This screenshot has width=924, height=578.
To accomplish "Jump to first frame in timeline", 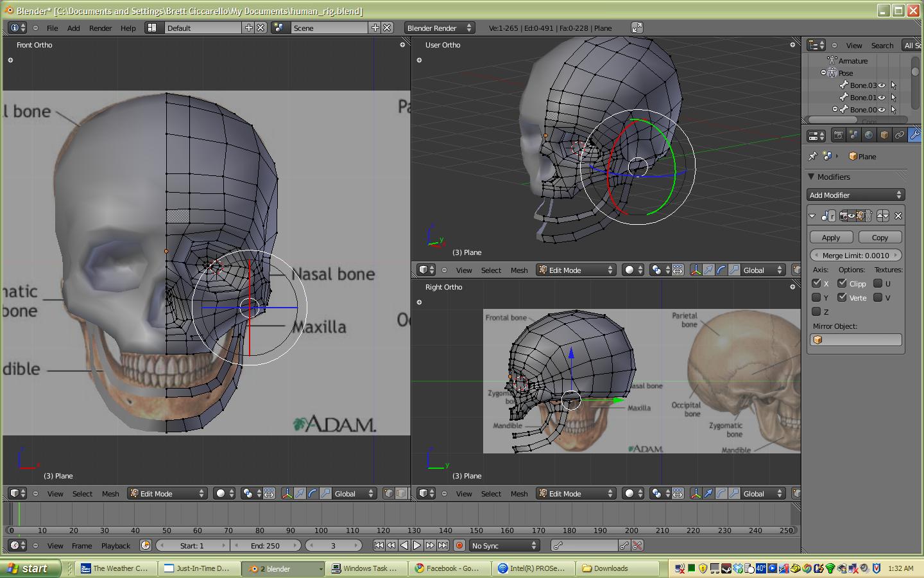I will (x=379, y=545).
